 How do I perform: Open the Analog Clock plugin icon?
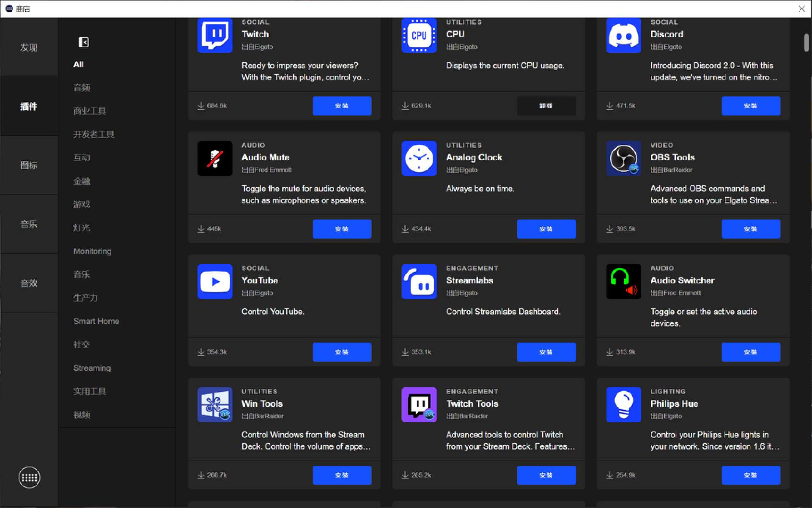[419, 158]
